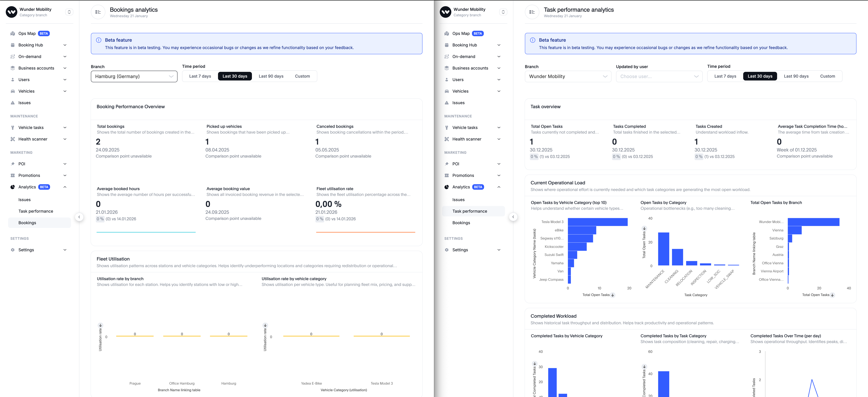Click the Analytics pie chart icon in left sidebar
Image resolution: width=868 pixels, height=397 pixels.
point(13,187)
